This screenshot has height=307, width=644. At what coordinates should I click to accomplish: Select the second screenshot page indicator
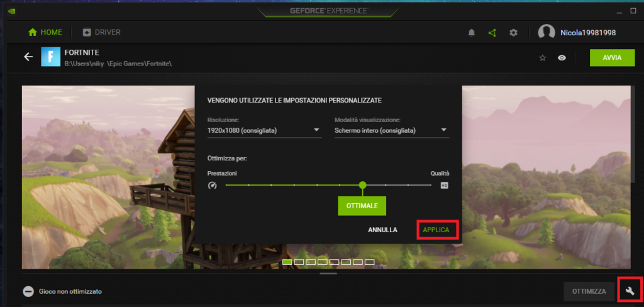pyautogui.click(x=299, y=262)
